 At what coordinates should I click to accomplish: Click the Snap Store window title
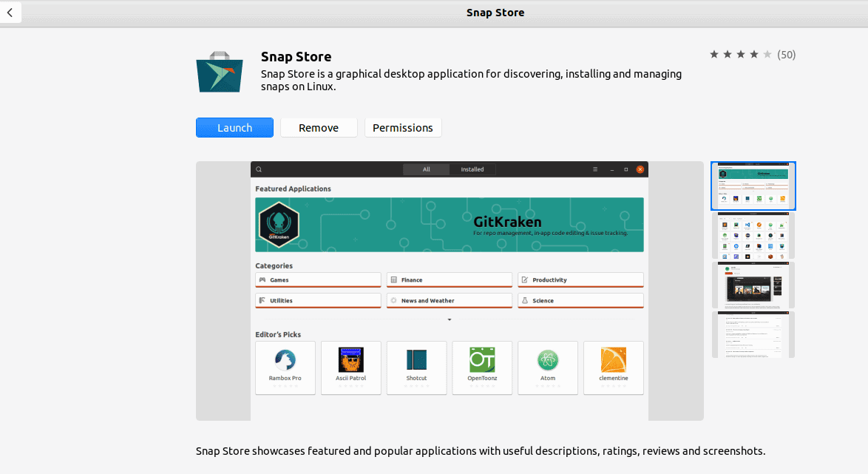tap(495, 12)
